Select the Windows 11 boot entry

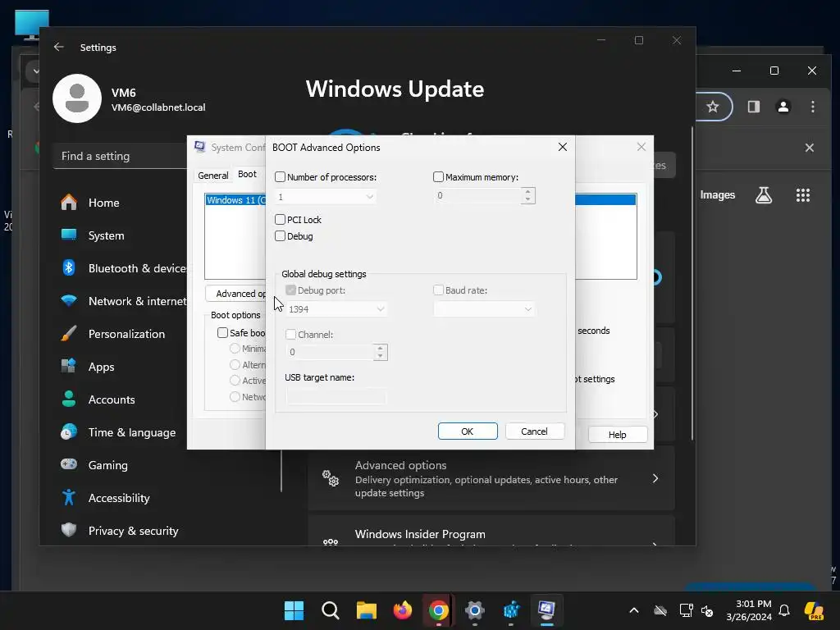pos(235,200)
